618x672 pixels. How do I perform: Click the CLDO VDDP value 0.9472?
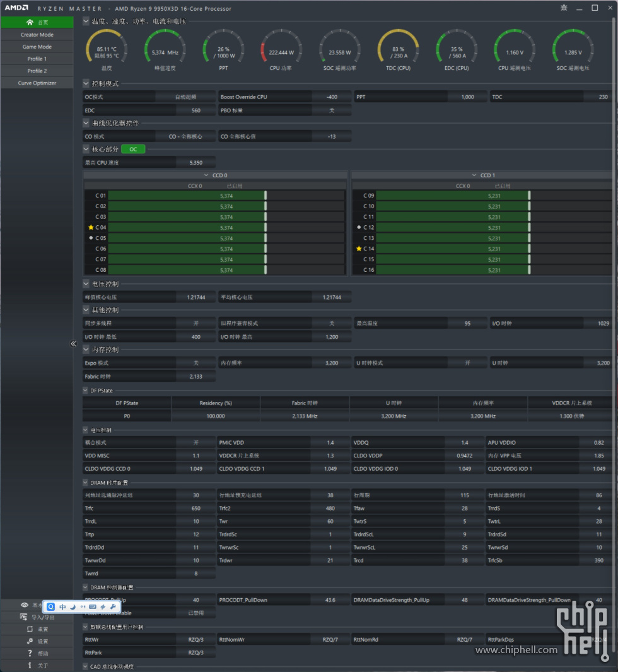[x=465, y=456]
